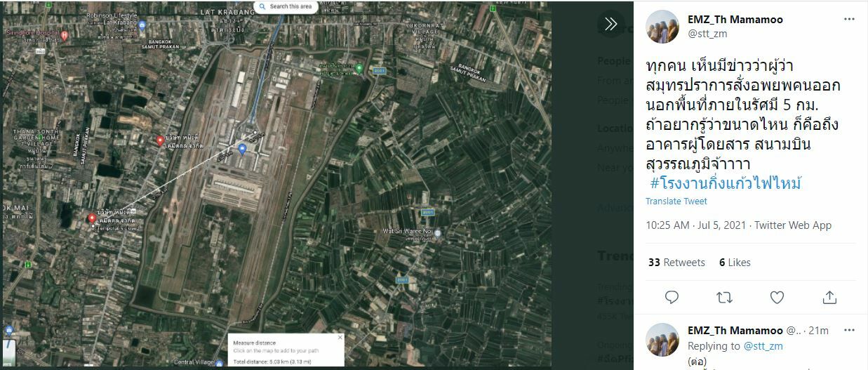View the 6 Likes list
The height and width of the screenshot is (370, 868).
(x=735, y=263)
